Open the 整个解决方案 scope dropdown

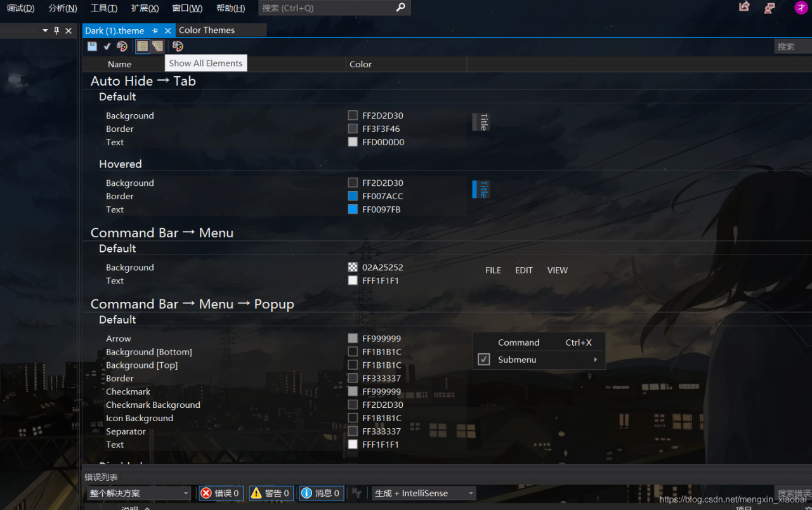coord(140,493)
